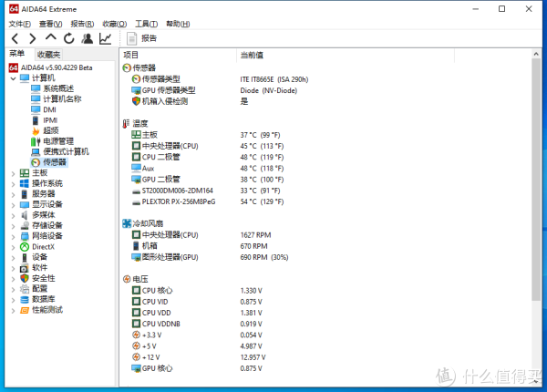The height and width of the screenshot is (392, 547).
Task: Select the GPU 核心 voltage row
Action: click(197, 368)
